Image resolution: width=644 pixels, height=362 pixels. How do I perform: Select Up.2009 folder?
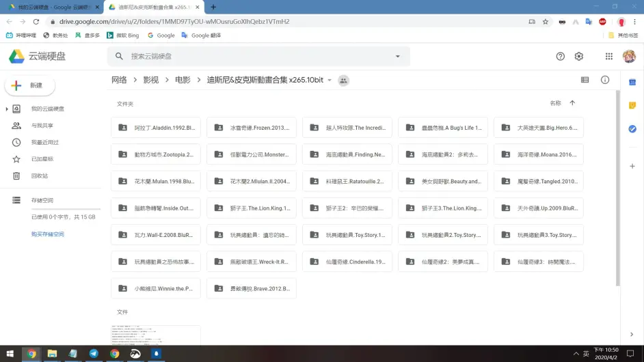[539, 208]
